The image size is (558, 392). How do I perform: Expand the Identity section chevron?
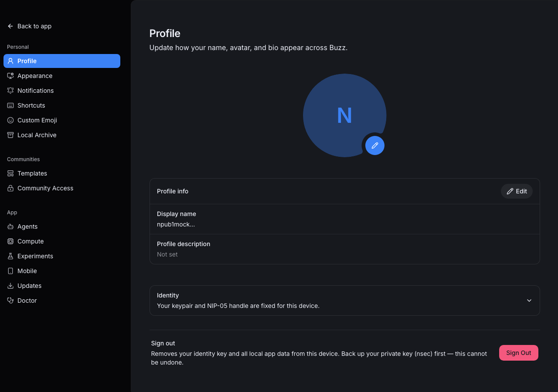point(529,301)
